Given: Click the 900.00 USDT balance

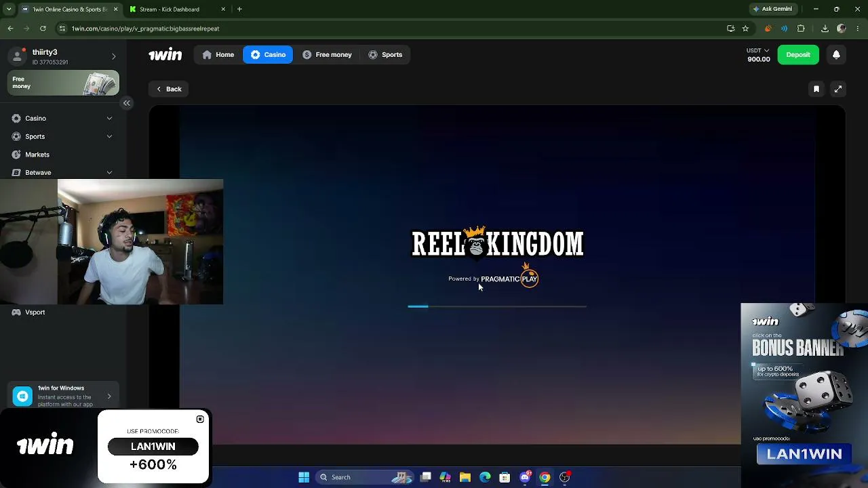Looking at the screenshot, I should (x=759, y=60).
